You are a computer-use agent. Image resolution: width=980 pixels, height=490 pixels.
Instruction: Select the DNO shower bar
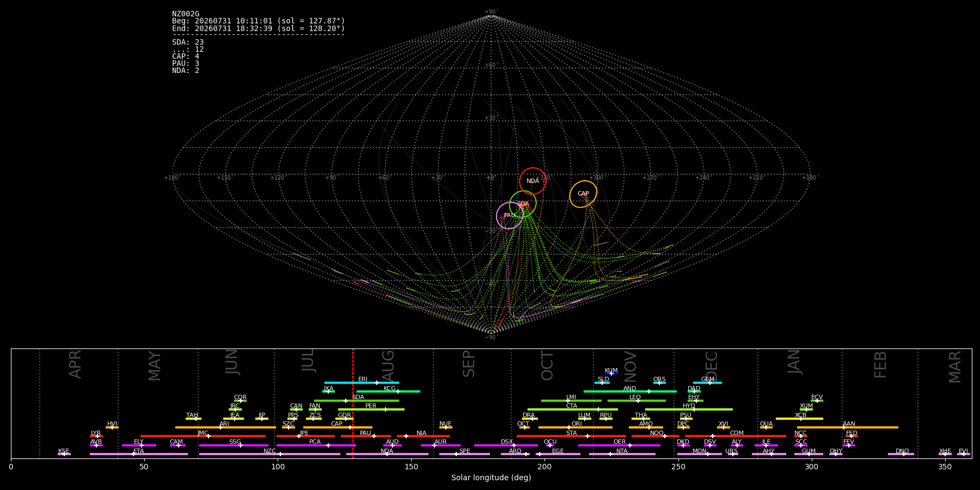pyautogui.click(x=901, y=454)
